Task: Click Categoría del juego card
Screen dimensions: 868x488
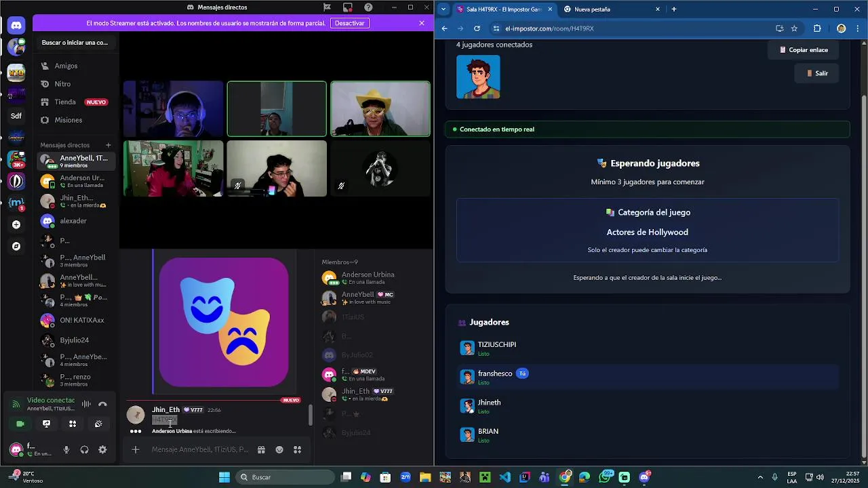Action: click(648, 230)
